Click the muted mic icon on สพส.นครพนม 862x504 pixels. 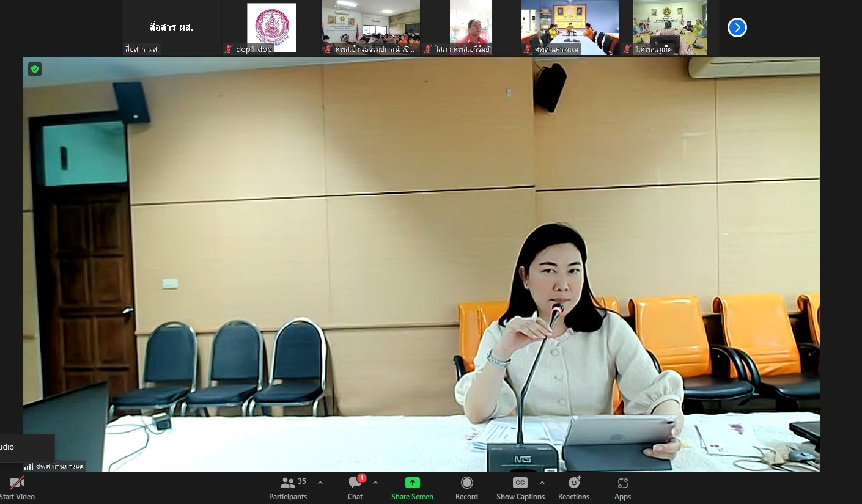coord(528,49)
